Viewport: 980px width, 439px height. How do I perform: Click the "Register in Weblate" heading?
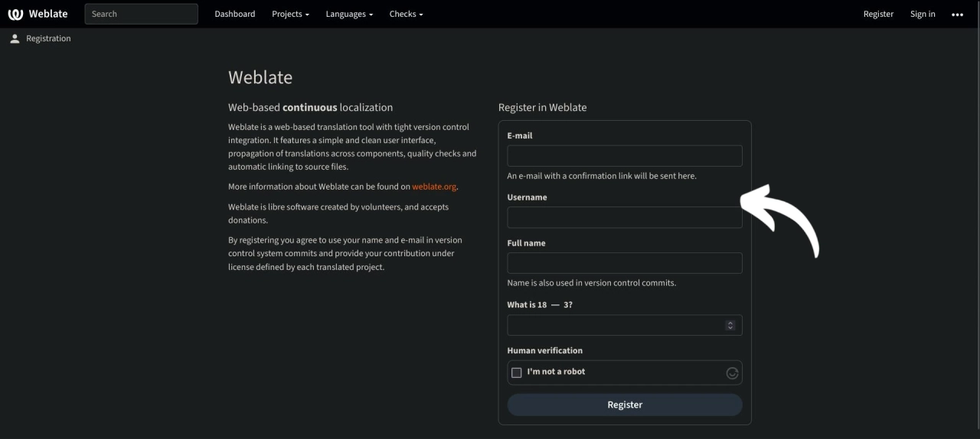click(x=542, y=107)
